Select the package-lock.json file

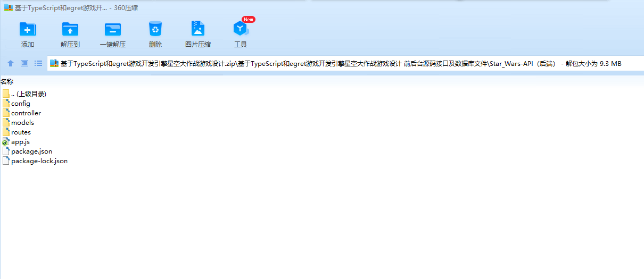point(35,160)
